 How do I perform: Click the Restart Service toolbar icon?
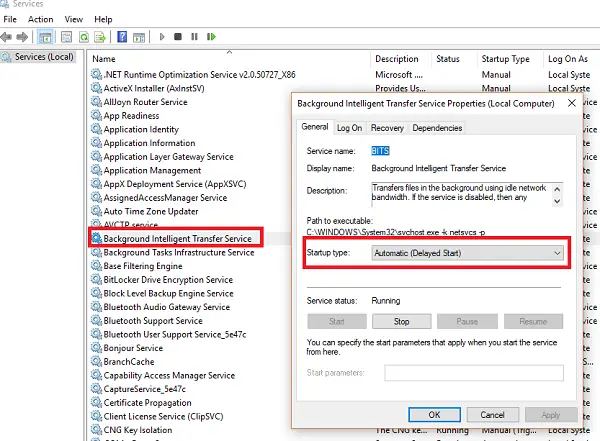[211, 37]
